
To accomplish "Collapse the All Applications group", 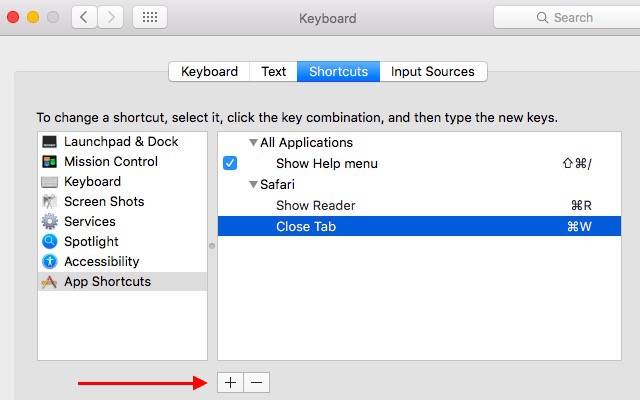I will 253,143.
